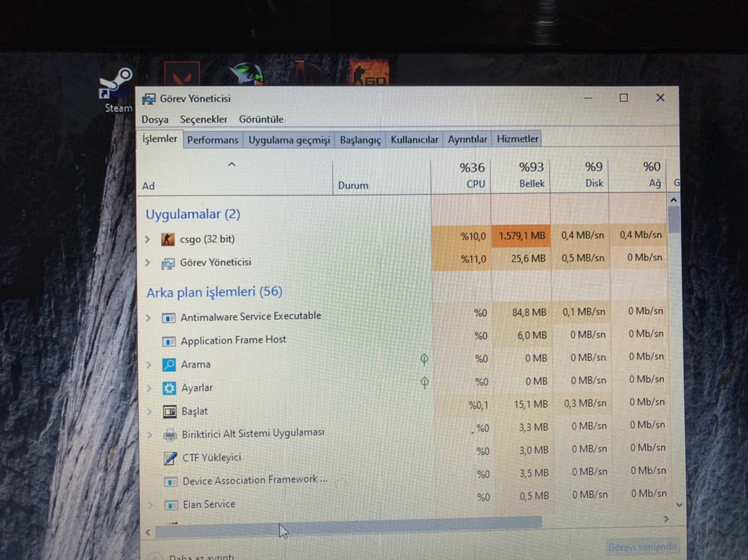This screenshot has width=748, height=560.
Task: Open the Dosya menu
Action: click(155, 120)
